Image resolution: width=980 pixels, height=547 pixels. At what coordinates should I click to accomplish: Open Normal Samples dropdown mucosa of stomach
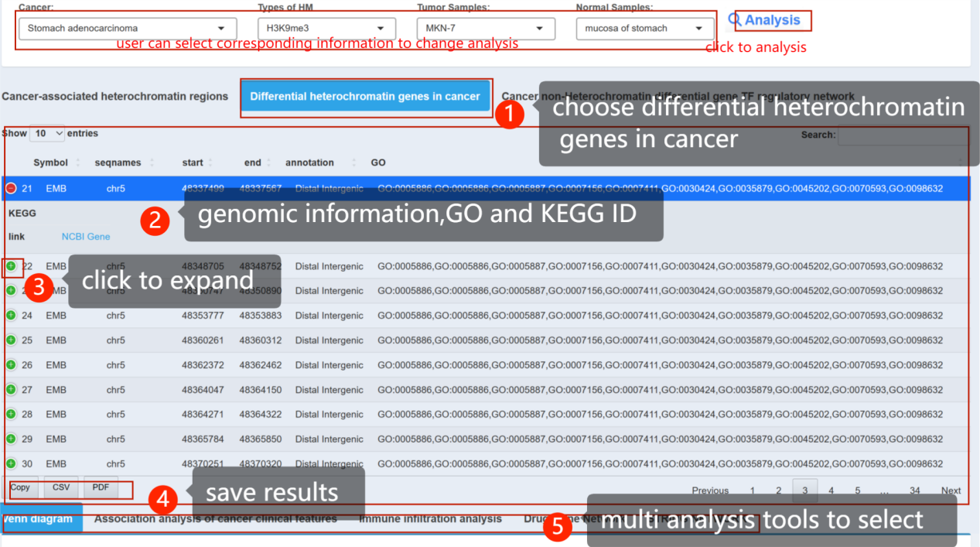pyautogui.click(x=644, y=29)
